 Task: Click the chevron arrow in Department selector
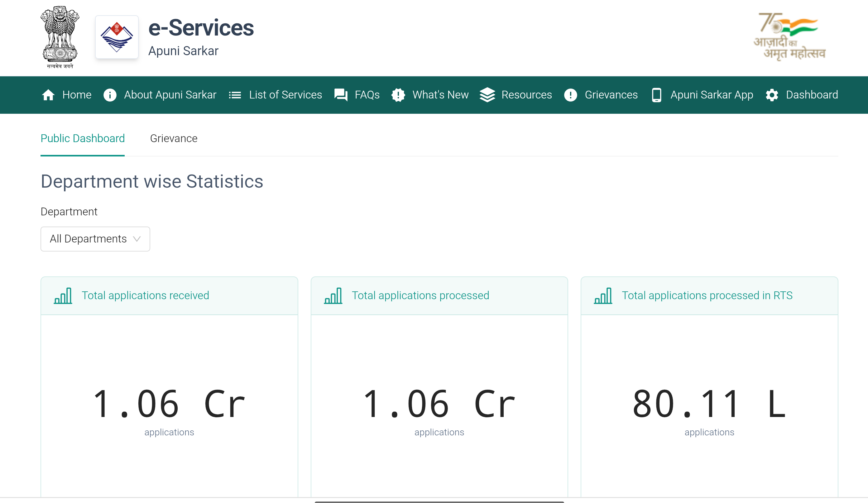coord(137,239)
